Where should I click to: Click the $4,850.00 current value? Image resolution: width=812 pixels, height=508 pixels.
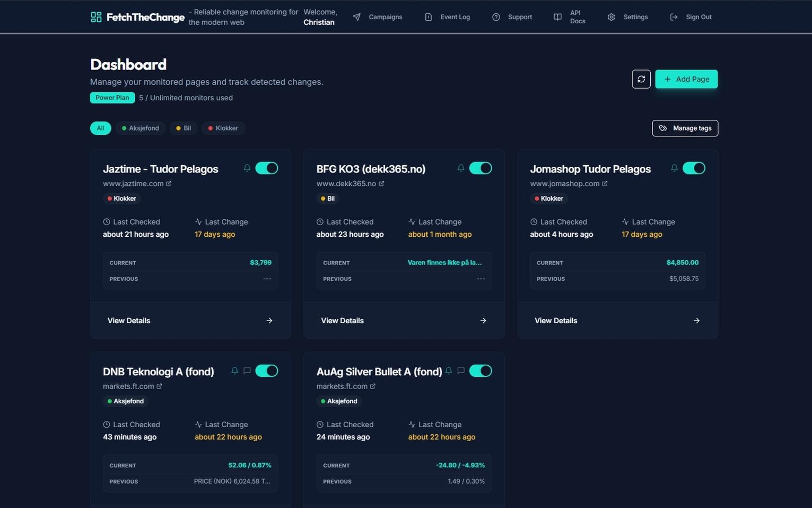[x=683, y=263]
